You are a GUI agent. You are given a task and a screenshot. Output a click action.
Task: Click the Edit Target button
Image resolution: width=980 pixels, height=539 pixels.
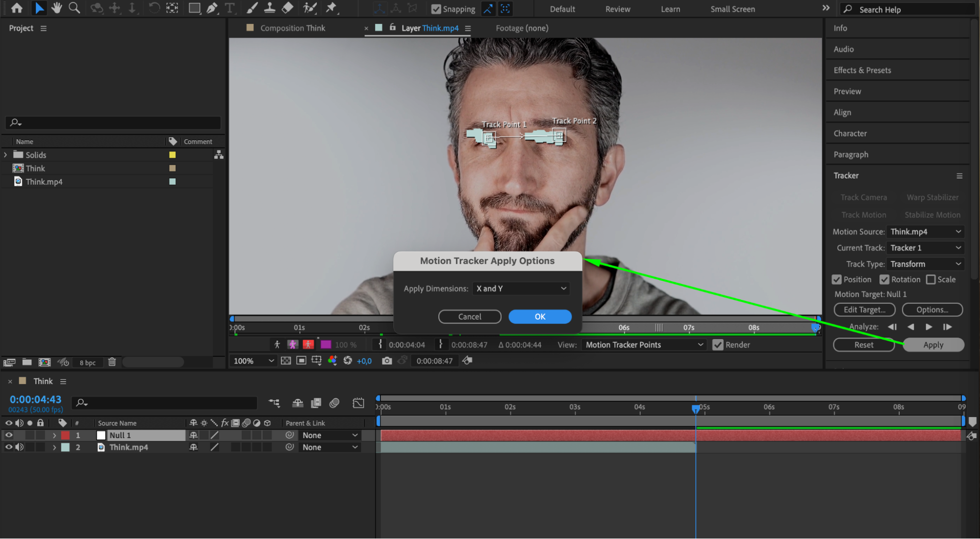864,310
